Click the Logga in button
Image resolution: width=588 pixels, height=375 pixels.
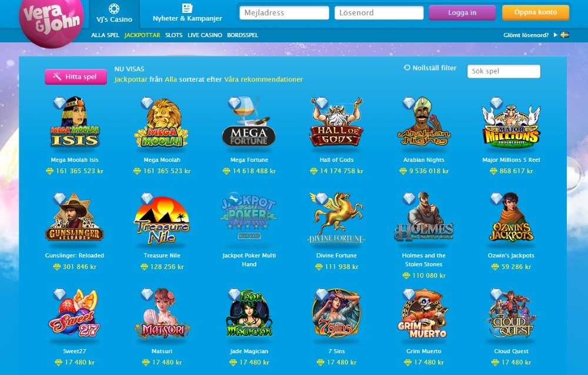click(462, 13)
